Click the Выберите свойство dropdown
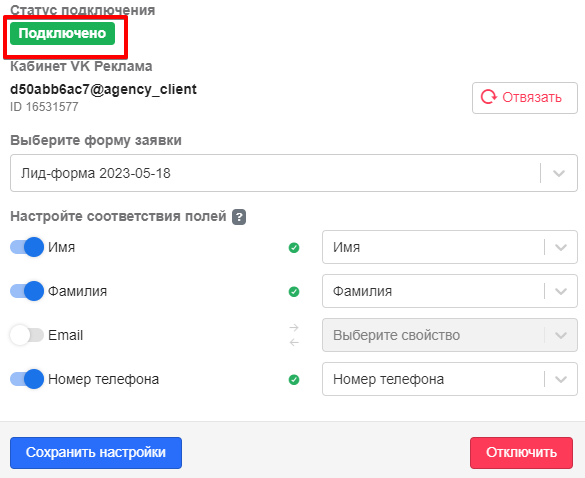 450,335
